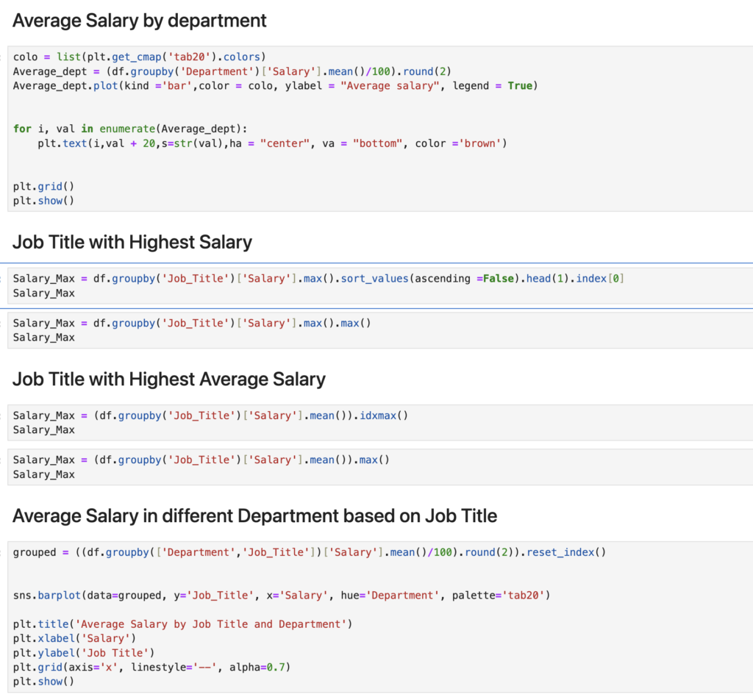Click the plt.grid() line with empty parentheses

point(44,186)
